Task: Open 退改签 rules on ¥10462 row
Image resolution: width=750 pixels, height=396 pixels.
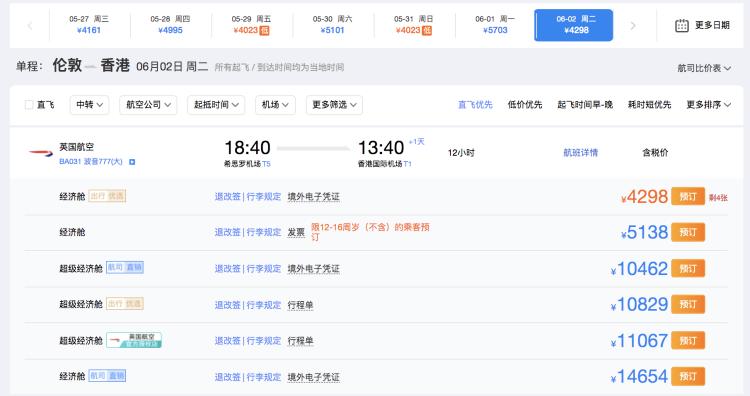Action: [x=228, y=269]
